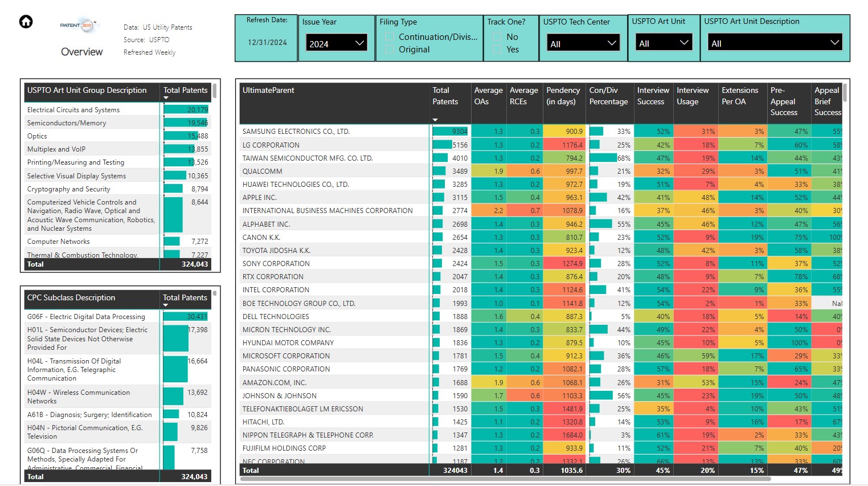
Task: Click the QUALCOMM Average OAs colored cell
Action: tap(489, 171)
